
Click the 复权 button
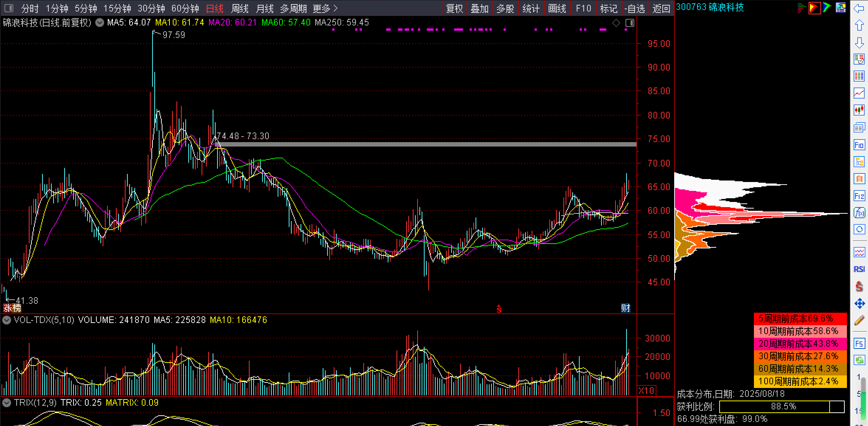[454, 8]
